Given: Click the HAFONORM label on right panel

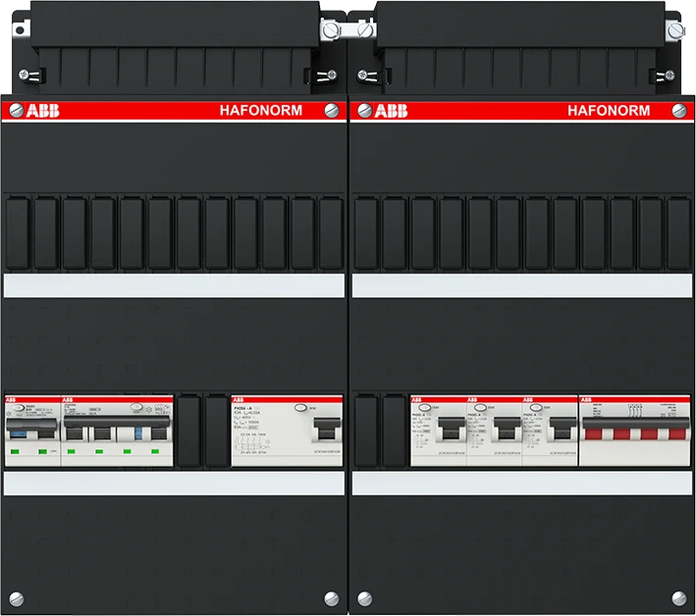Looking at the screenshot, I should pos(608,111).
